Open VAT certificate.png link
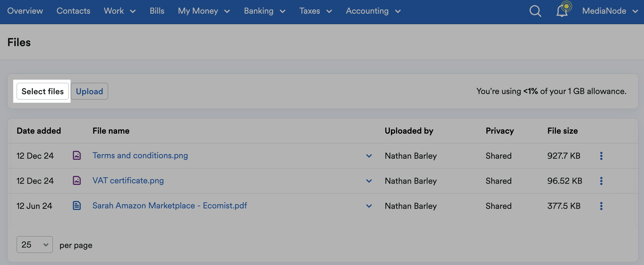This screenshot has width=644, height=265. [x=128, y=180]
